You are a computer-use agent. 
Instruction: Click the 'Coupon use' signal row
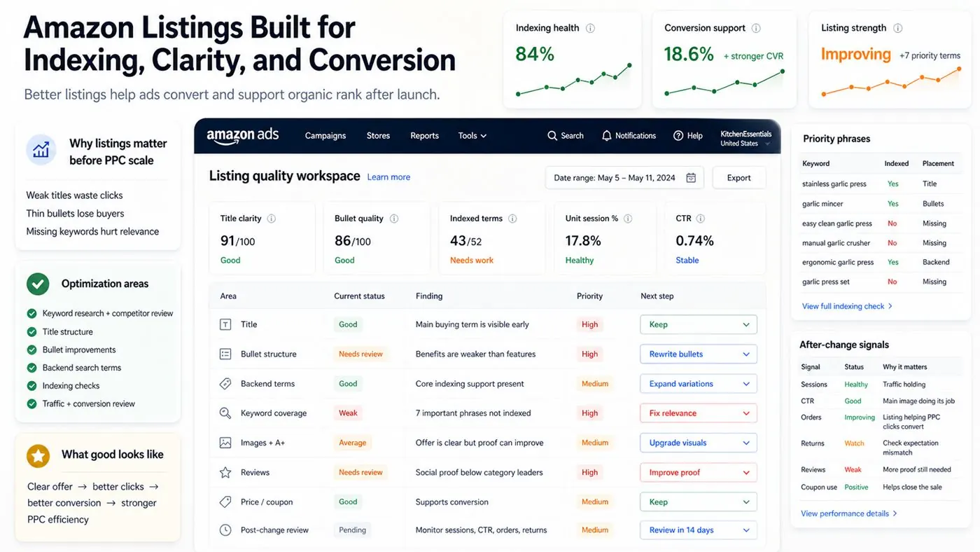coord(881,488)
